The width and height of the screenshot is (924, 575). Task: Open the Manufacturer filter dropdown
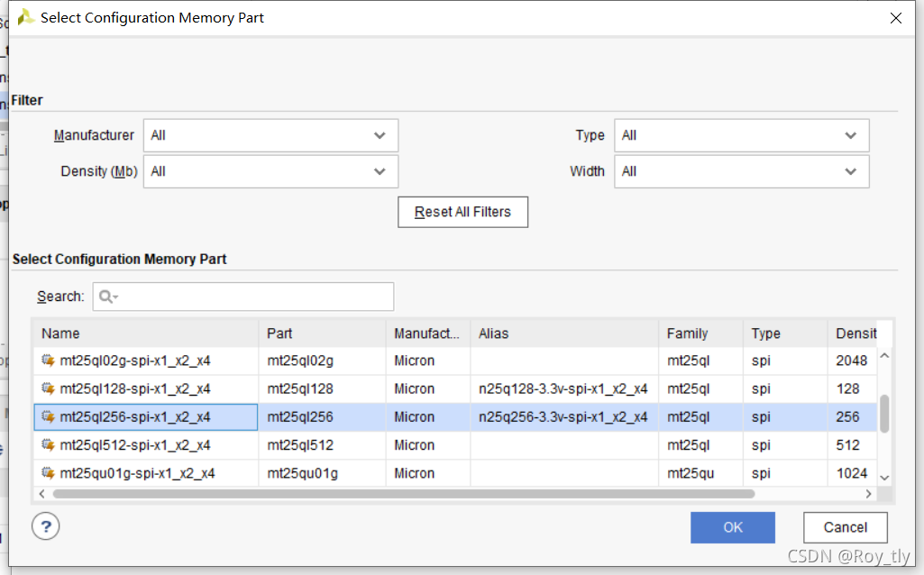point(270,135)
